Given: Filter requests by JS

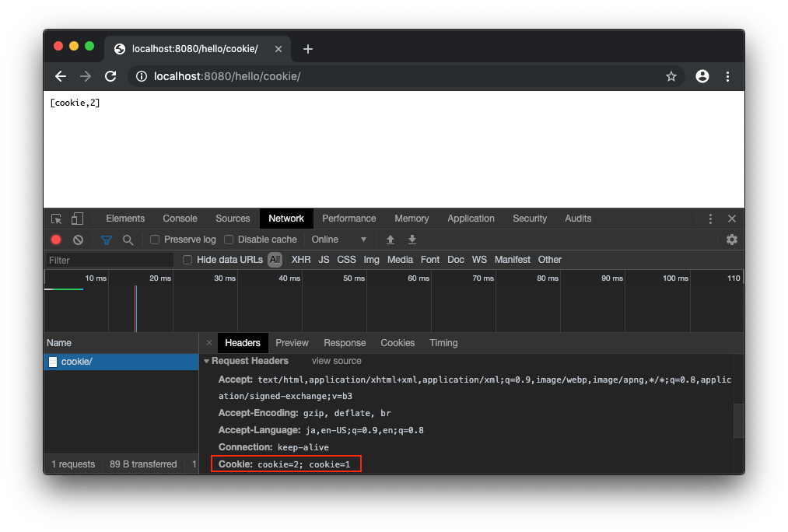Looking at the screenshot, I should tap(324, 260).
